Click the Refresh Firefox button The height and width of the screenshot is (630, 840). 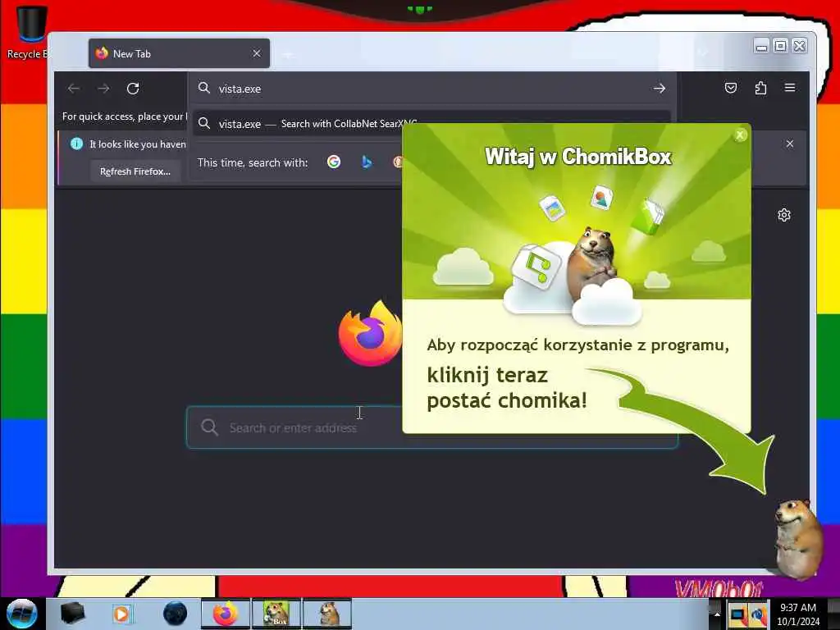click(135, 171)
